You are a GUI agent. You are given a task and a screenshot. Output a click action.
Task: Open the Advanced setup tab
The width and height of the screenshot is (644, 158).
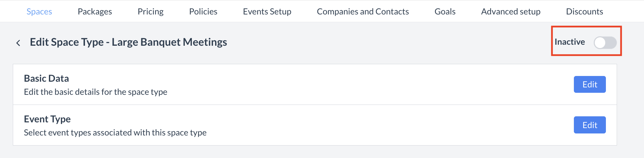510,11
